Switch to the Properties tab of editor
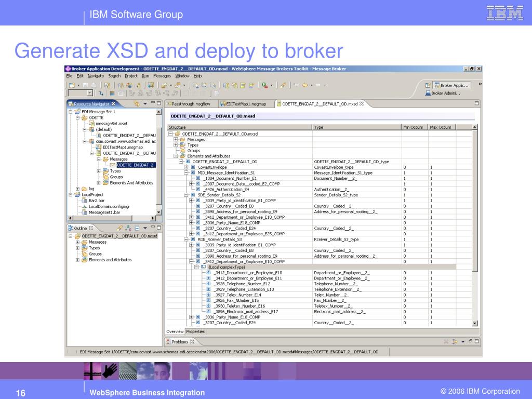Image resolution: width=532 pixels, height=399 pixels. [195, 331]
